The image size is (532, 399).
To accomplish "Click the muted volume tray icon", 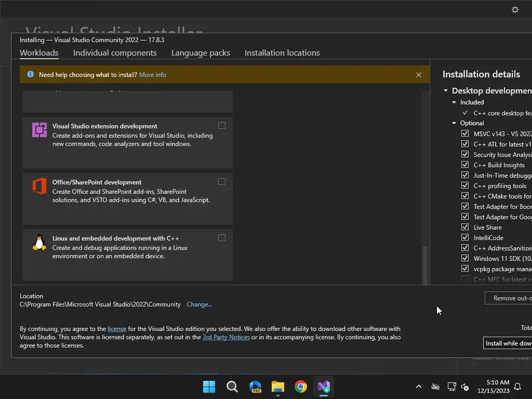I will [x=465, y=387].
